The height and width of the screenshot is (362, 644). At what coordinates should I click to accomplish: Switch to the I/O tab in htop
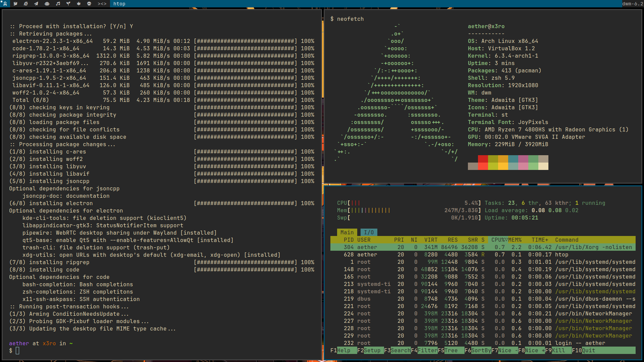click(369, 232)
